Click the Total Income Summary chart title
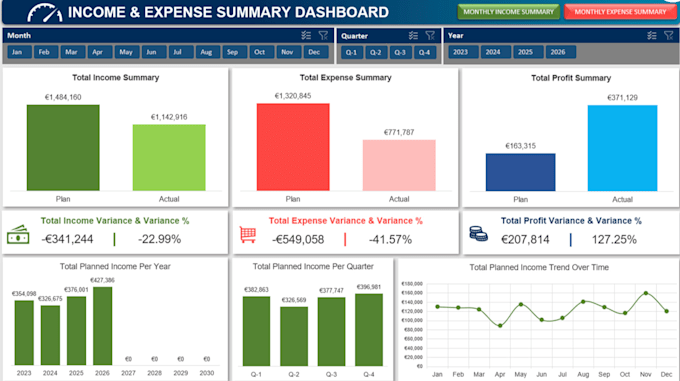 coord(115,78)
